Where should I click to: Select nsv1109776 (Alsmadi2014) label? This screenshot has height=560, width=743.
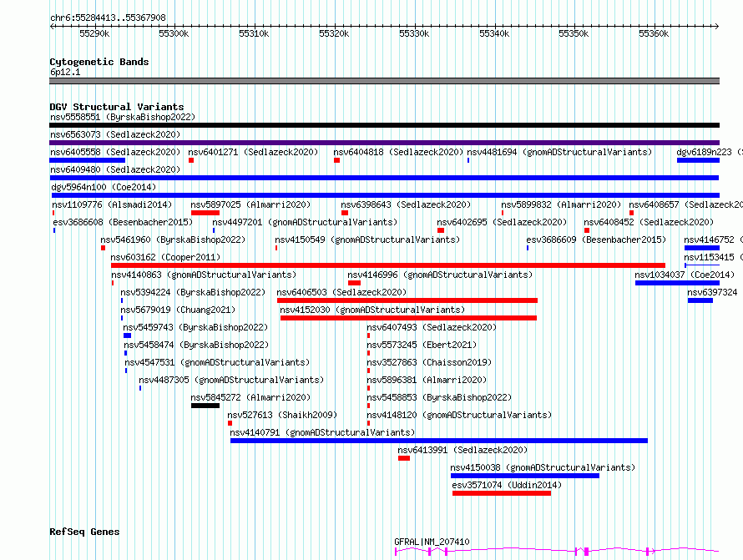pos(112,204)
